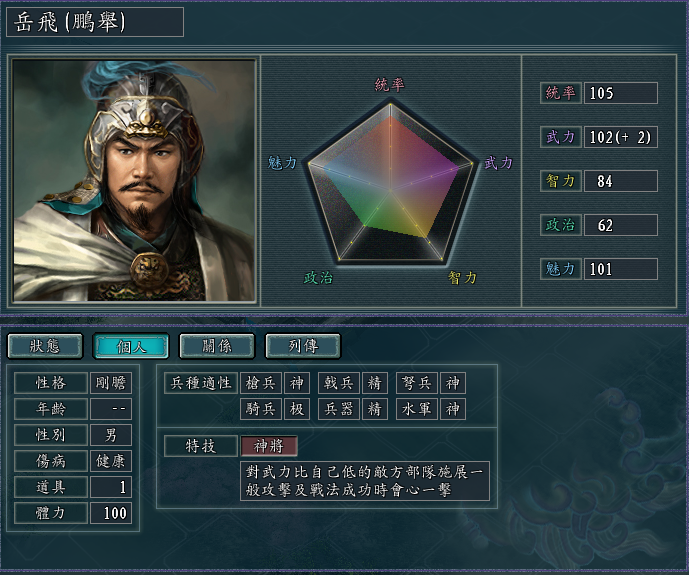Select the 神將 skill badge
Viewport: 689px width, 575px height.
[269, 446]
